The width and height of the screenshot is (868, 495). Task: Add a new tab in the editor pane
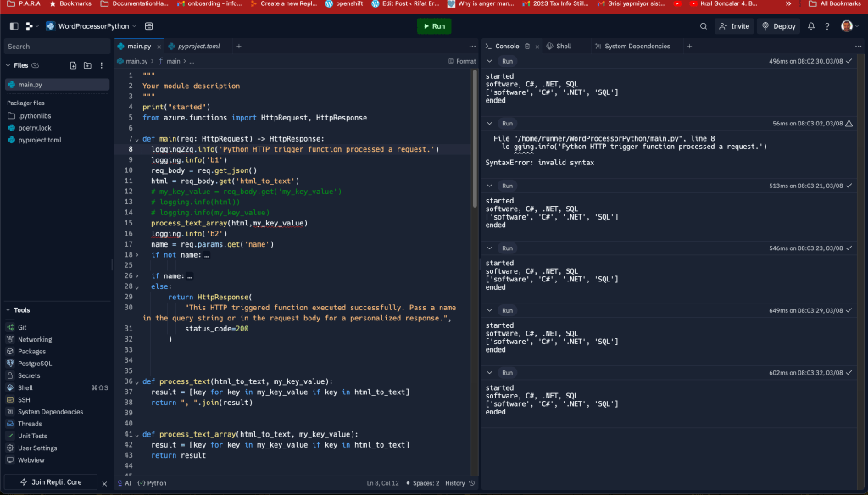pyautogui.click(x=238, y=47)
